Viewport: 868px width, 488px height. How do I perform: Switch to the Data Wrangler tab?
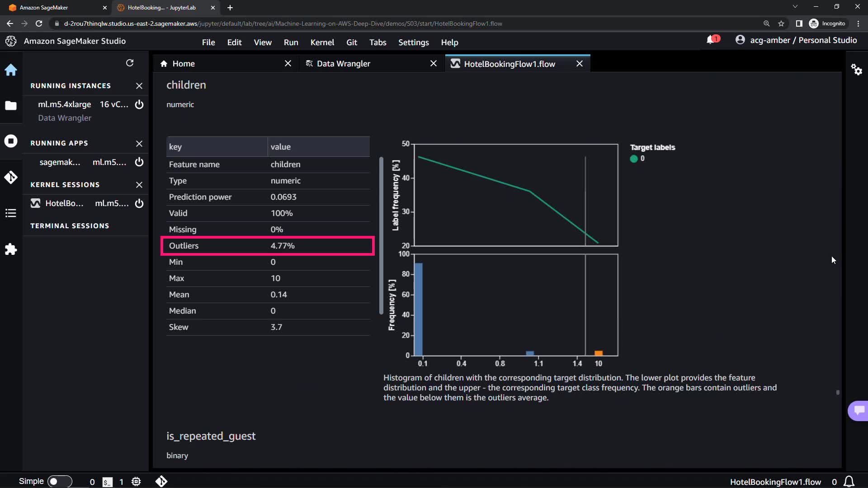click(343, 64)
